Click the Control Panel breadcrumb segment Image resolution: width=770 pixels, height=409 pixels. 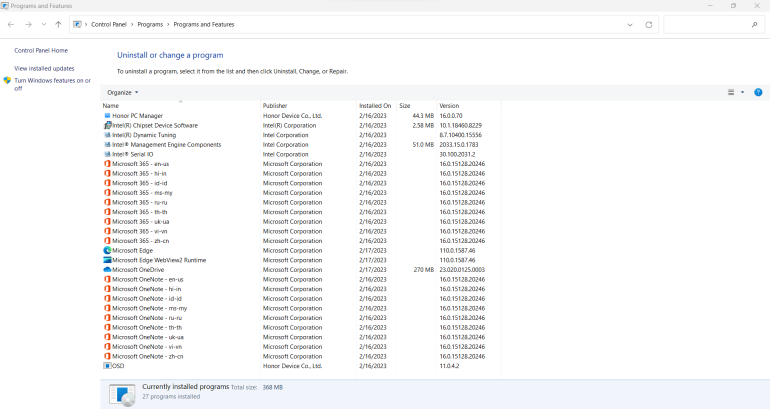[115, 24]
